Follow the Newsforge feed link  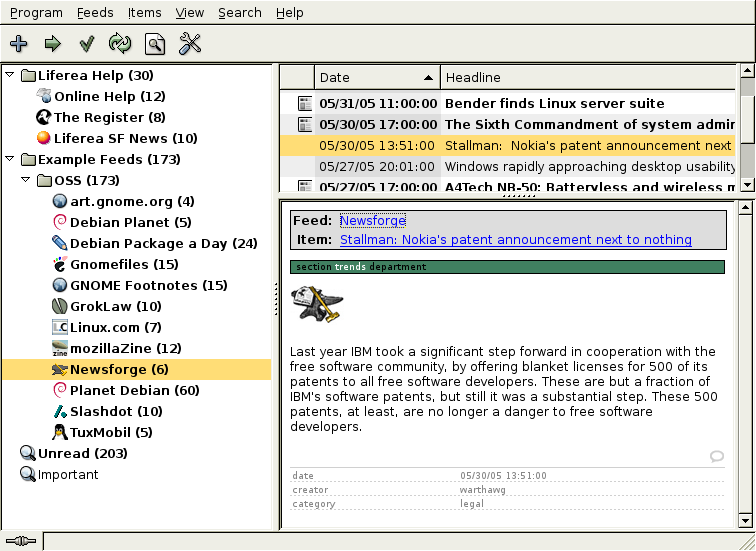372,220
